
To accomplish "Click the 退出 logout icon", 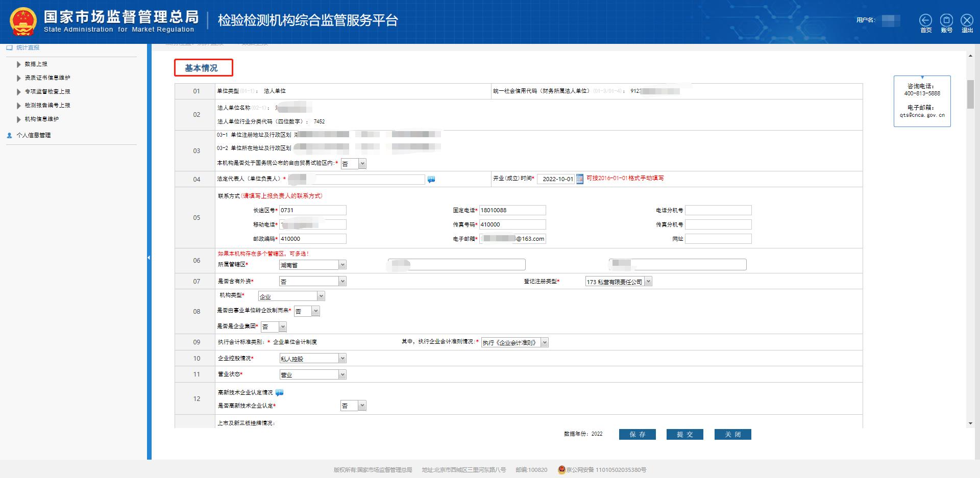I will 966,20.
